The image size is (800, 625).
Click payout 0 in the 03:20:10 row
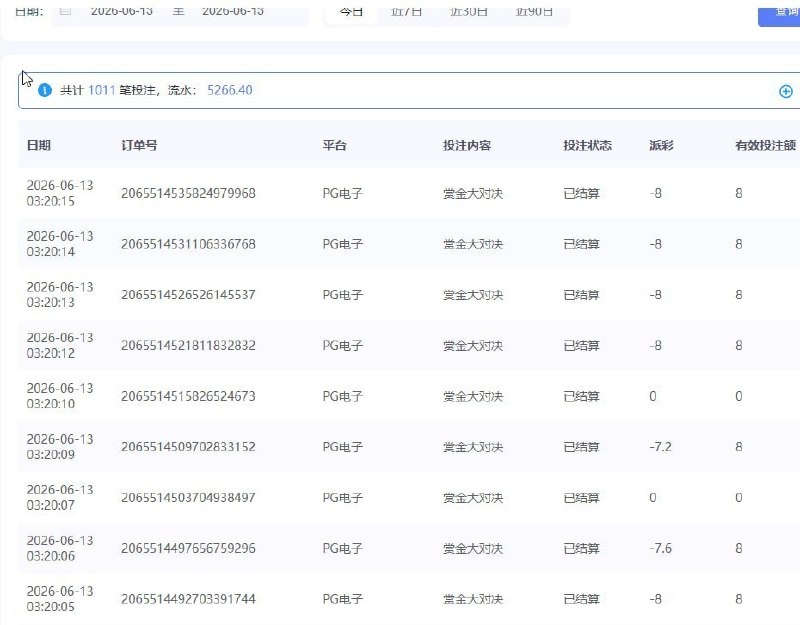tap(653, 396)
